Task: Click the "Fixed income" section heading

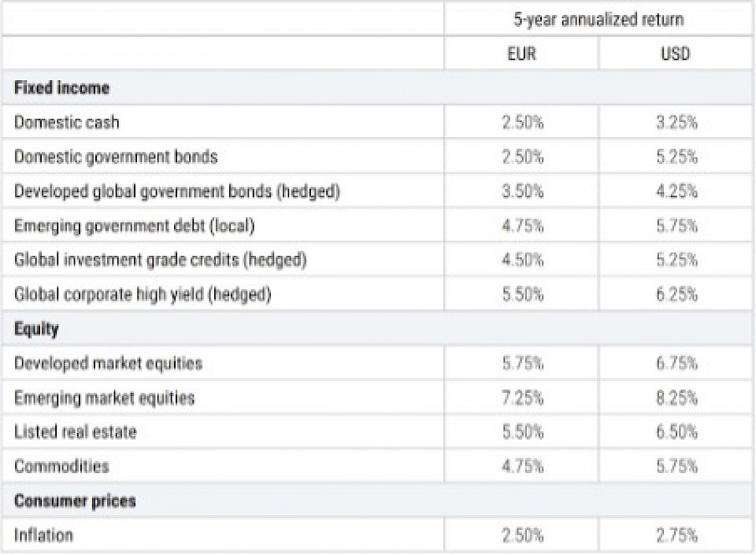Action: click(x=61, y=87)
